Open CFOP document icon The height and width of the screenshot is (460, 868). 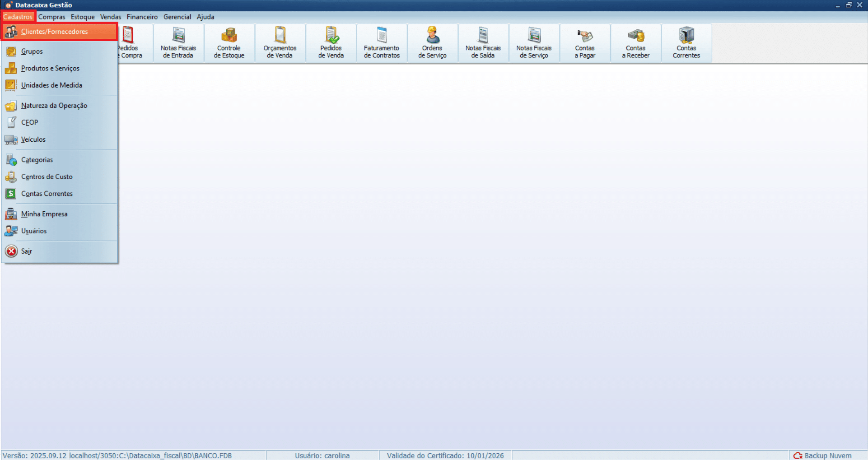click(x=11, y=122)
